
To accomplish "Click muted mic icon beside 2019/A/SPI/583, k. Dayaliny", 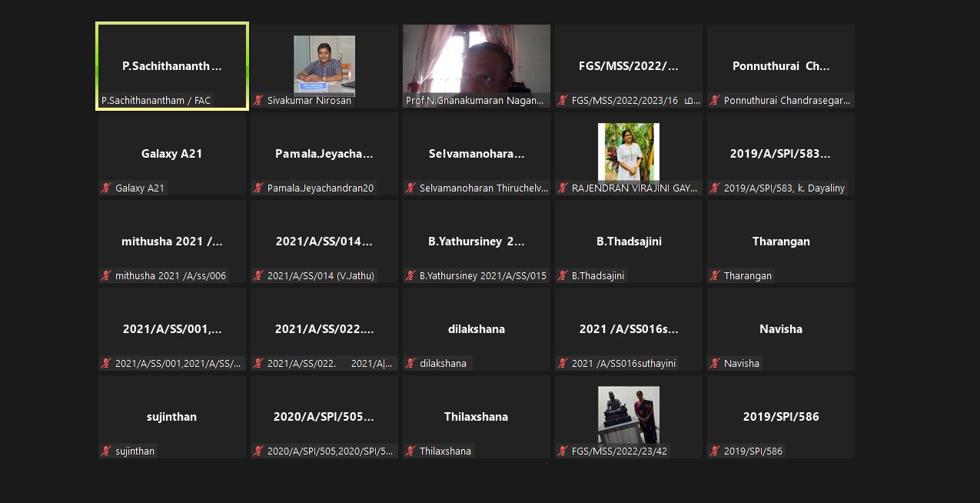I will pos(716,188).
